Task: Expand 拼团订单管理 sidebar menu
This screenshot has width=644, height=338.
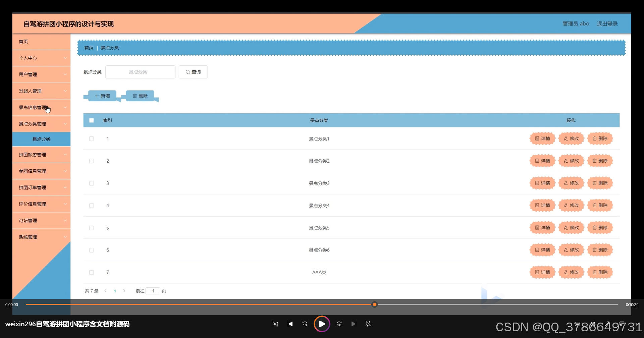Action: (42, 187)
